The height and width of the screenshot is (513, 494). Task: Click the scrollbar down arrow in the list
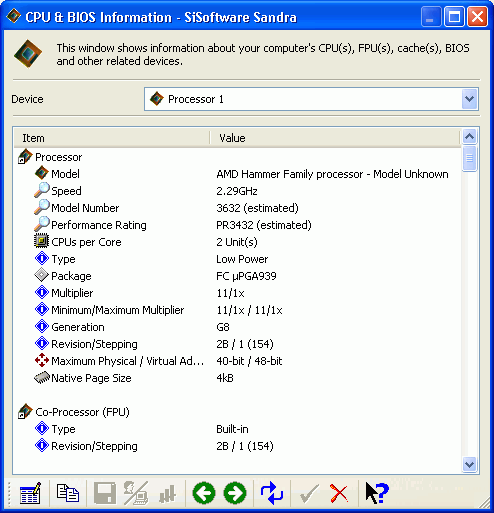pyautogui.click(x=470, y=464)
